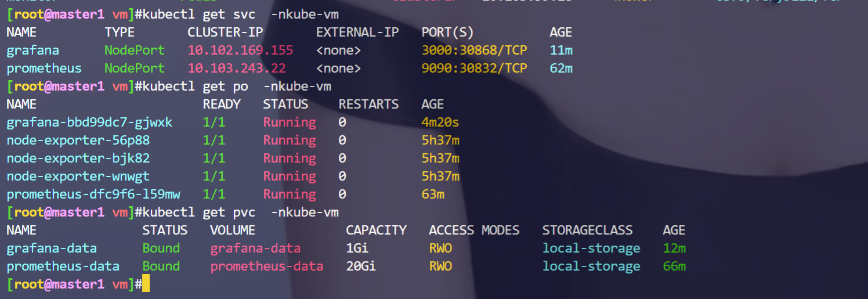The width and height of the screenshot is (868, 299).
Task: Select the grafana-data PVC name
Action: tap(52, 248)
